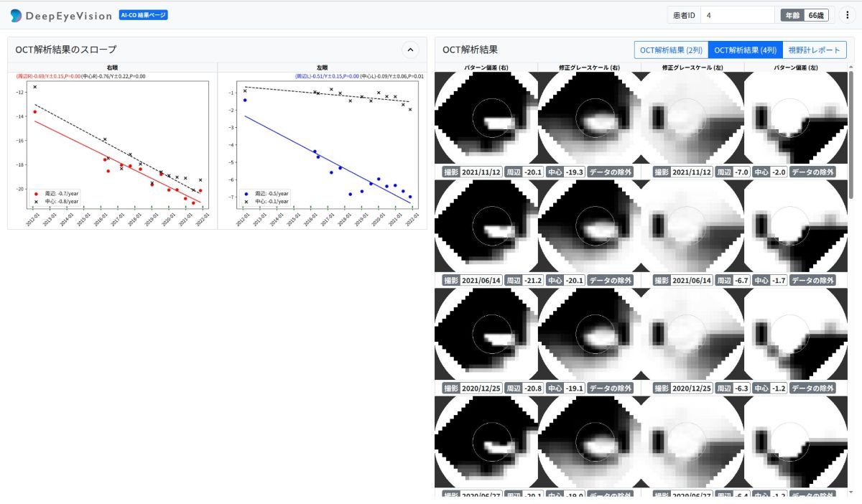Select second-row right eye corrected grayscale image

[589, 227]
